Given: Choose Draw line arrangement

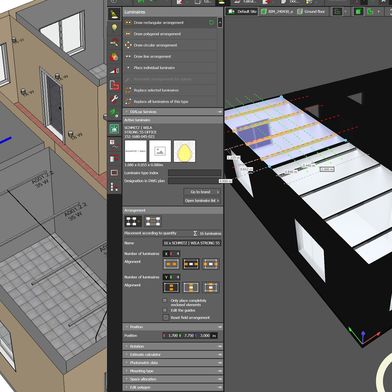Looking at the screenshot, I should click(170, 57).
